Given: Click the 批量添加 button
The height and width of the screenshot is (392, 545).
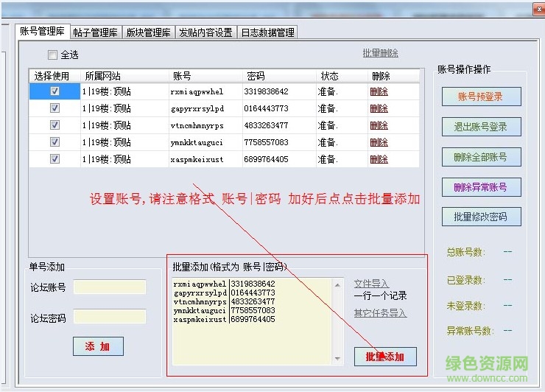Looking at the screenshot, I should tap(384, 357).
